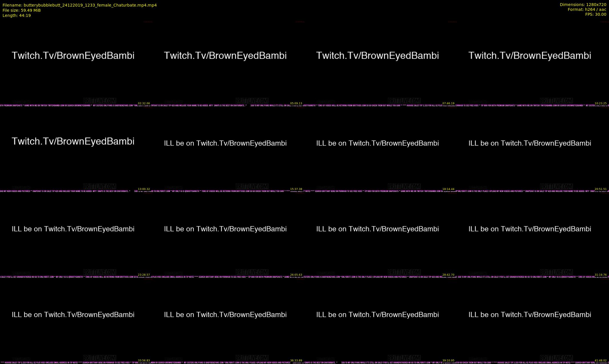Choose the thumbnail frame stamped 23:28.57
609x364 pixels.
(76, 235)
